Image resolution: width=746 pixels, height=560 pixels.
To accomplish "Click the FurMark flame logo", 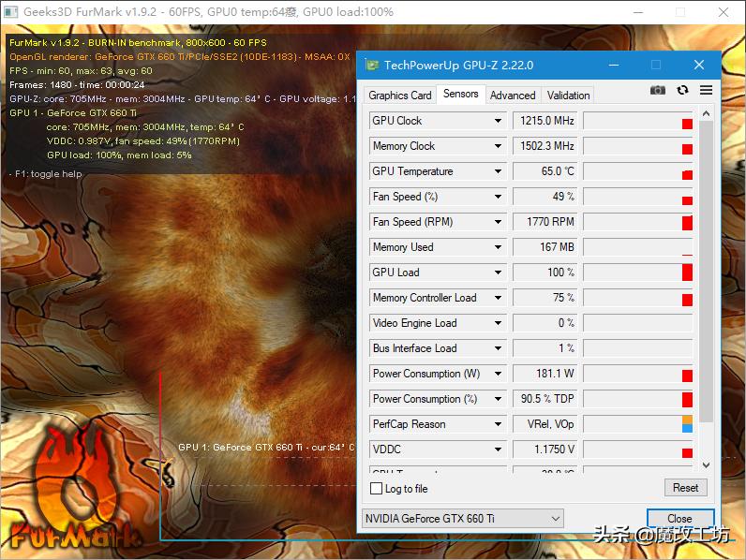I will 74,487.
